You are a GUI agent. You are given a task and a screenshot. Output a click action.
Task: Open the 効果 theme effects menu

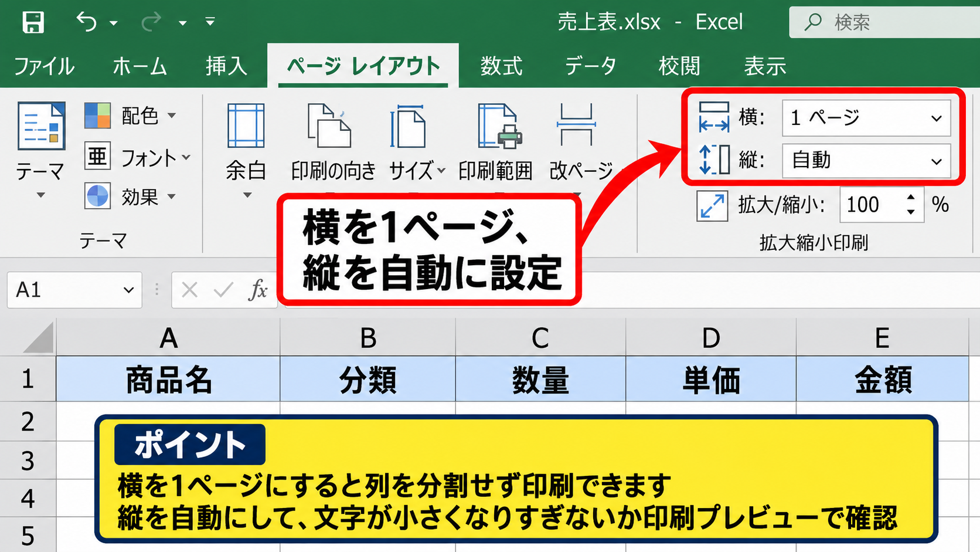coord(130,197)
